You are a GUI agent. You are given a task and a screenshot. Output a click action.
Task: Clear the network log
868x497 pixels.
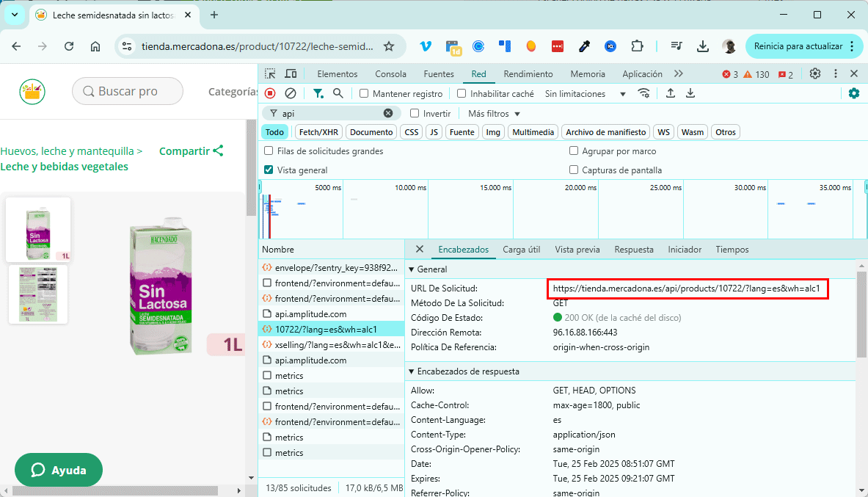pyautogui.click(x=291, y=93)
